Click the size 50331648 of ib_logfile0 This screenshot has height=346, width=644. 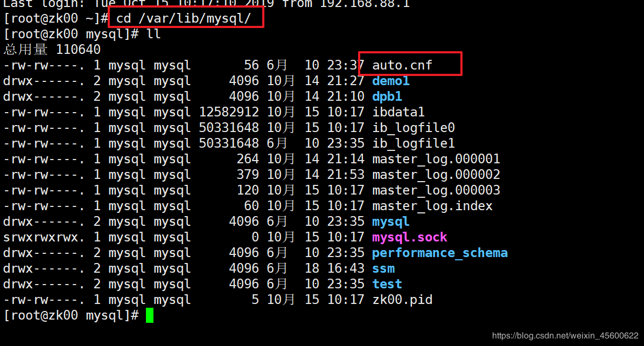pos(229,127)
